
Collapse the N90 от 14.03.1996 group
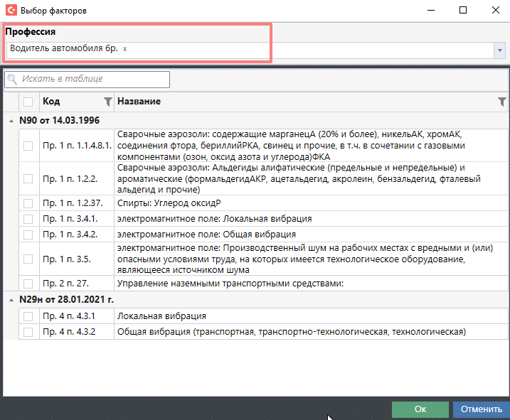tap(11, 121)
